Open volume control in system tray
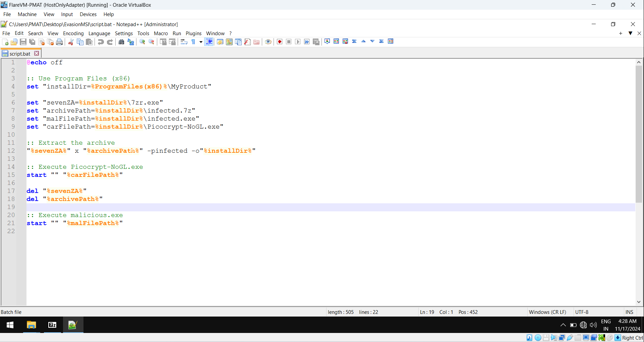This screenshot has width=644, height=342. point(593,325)
